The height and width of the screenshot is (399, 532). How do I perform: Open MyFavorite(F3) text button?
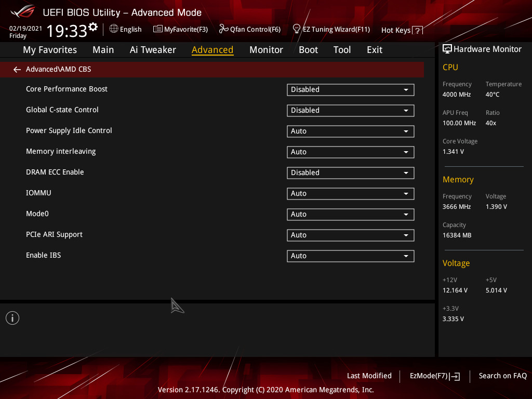tap(186, 30)
